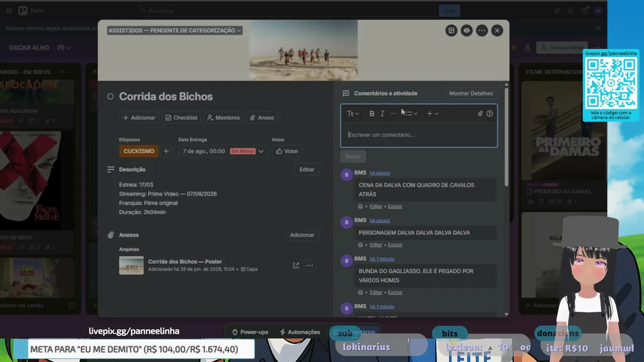644x362 pixels.
Task: Add reaction to PERSONAGEM DALVA comment
Action: click(x=360, y=245)
